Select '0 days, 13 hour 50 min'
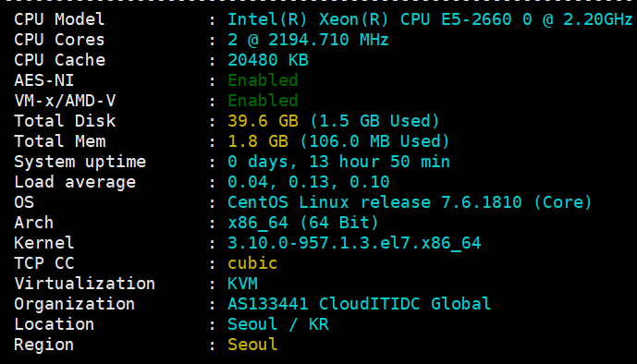 click(338, 162)
